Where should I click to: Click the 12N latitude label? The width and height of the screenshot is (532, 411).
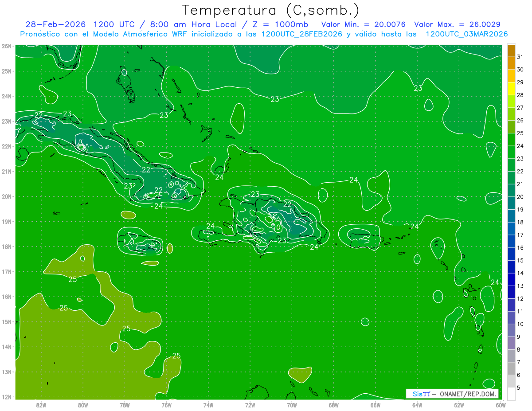[6, 397]
